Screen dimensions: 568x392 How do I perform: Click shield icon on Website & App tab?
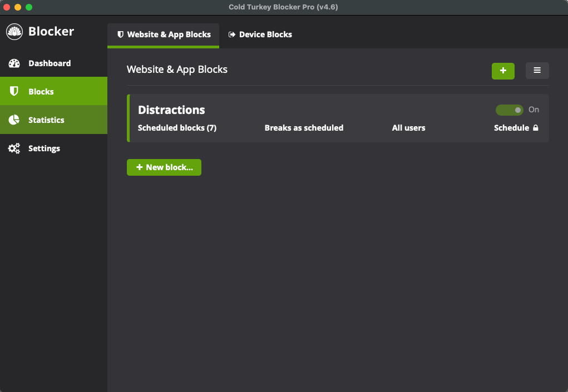[121, 34]
